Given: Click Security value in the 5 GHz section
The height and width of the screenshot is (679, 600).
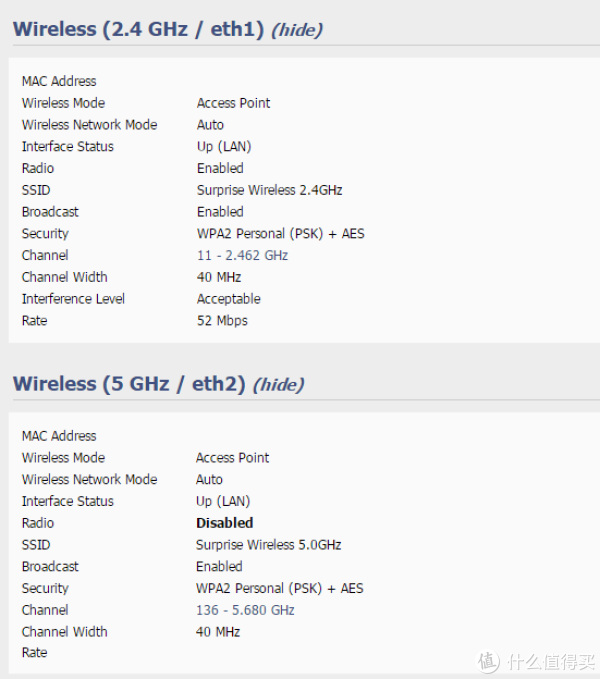Looking at the screenshot, I should click(x=279, y=588).
